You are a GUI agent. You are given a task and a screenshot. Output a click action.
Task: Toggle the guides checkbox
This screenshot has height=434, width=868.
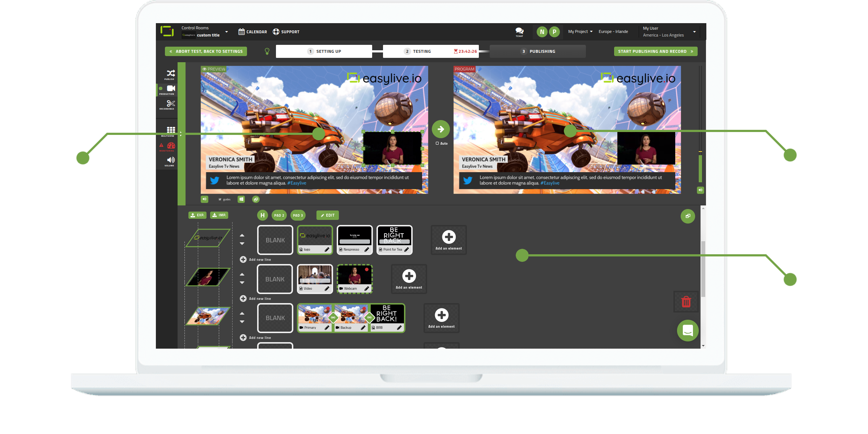[x=220, y=199]
